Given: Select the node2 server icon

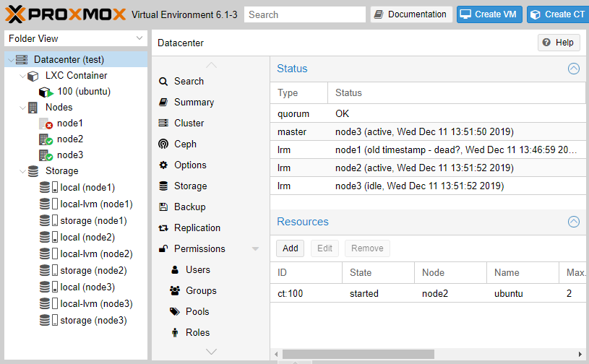Looking at the screenshot, I should (x=46, y=139).
